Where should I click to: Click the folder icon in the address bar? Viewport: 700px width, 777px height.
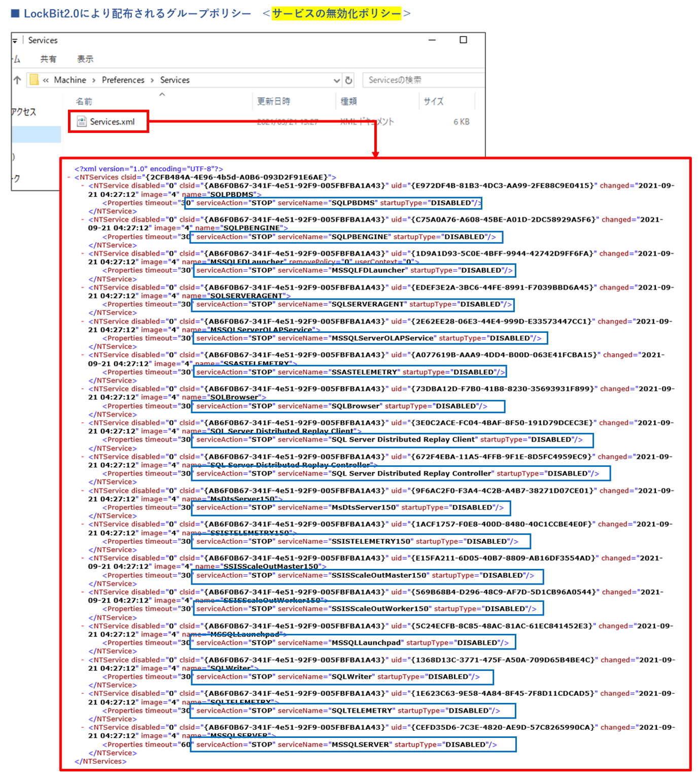[34, 80]
